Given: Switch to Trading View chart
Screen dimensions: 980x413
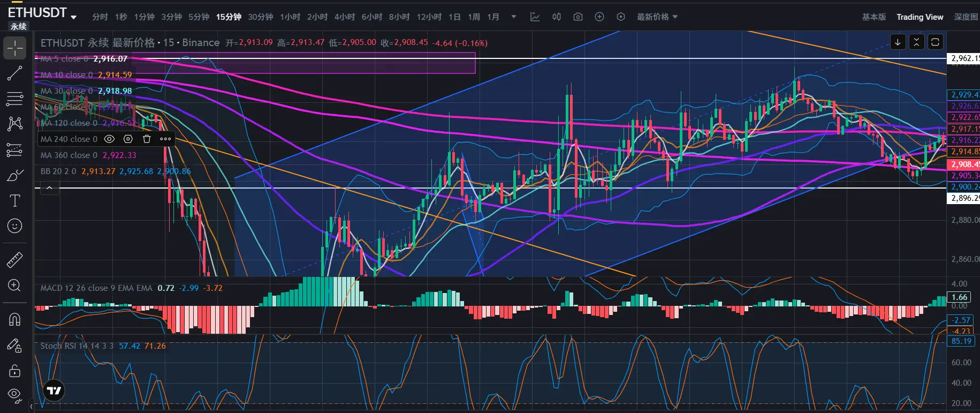Looking at the screenshot, I should (920, 17).
